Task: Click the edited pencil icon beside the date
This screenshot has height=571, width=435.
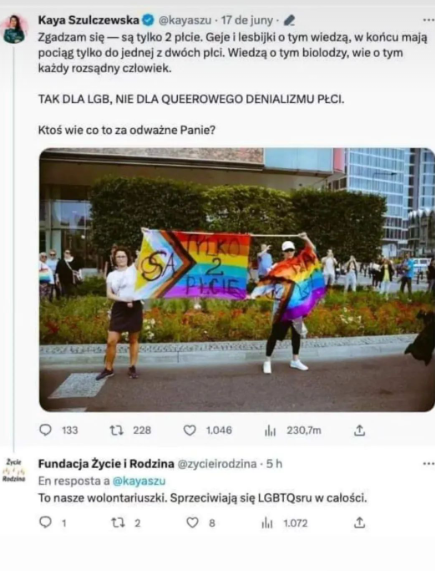Action: click(289, 20)
